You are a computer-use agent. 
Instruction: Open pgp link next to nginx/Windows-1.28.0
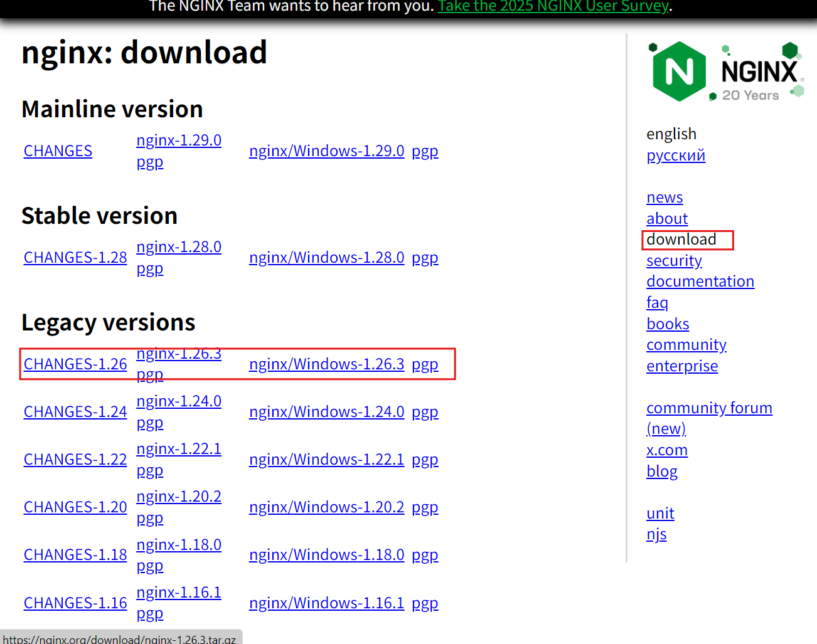tap(425, 258)
